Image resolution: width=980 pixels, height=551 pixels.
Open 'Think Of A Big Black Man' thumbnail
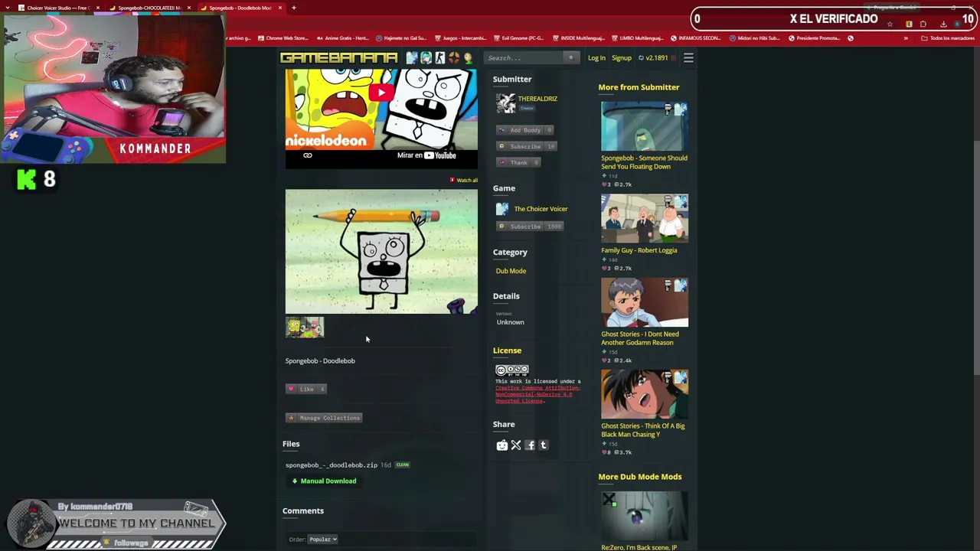[645, 395]
